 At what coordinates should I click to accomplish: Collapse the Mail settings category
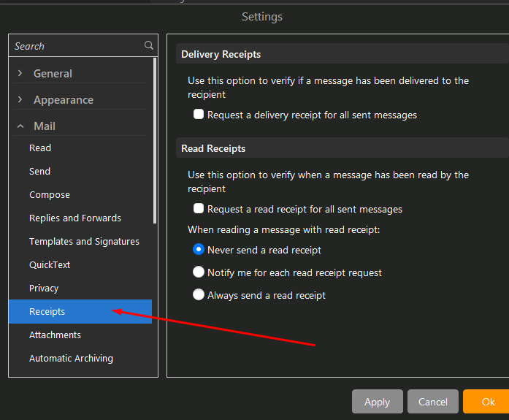(20, 126)
